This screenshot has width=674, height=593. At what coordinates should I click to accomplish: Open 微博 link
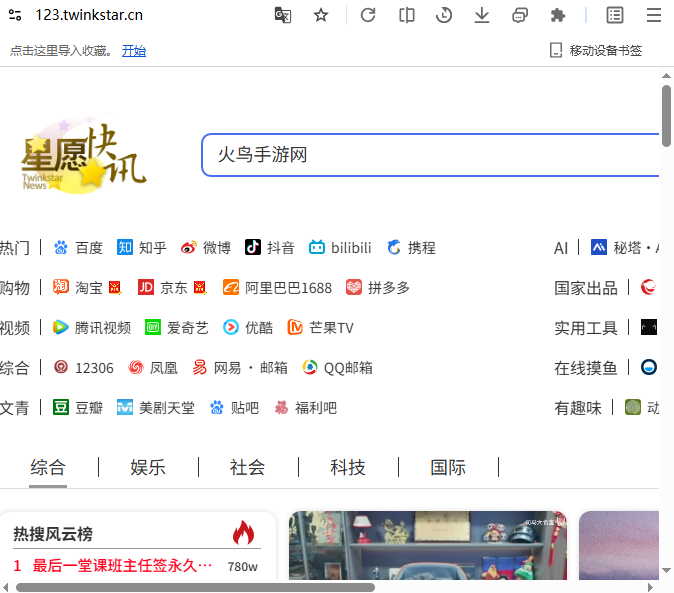206,248
